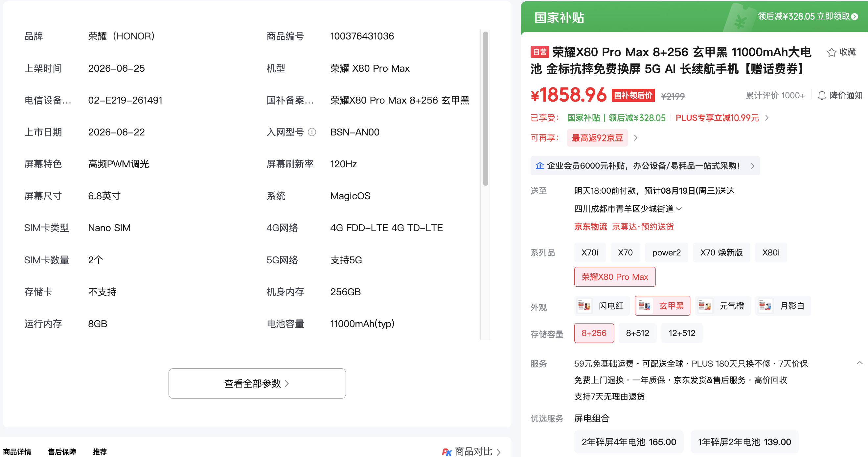The width and height of the screenshot is (868, 457).
Task: Click the Nano SIM value
Action: (x=109, y=228)
